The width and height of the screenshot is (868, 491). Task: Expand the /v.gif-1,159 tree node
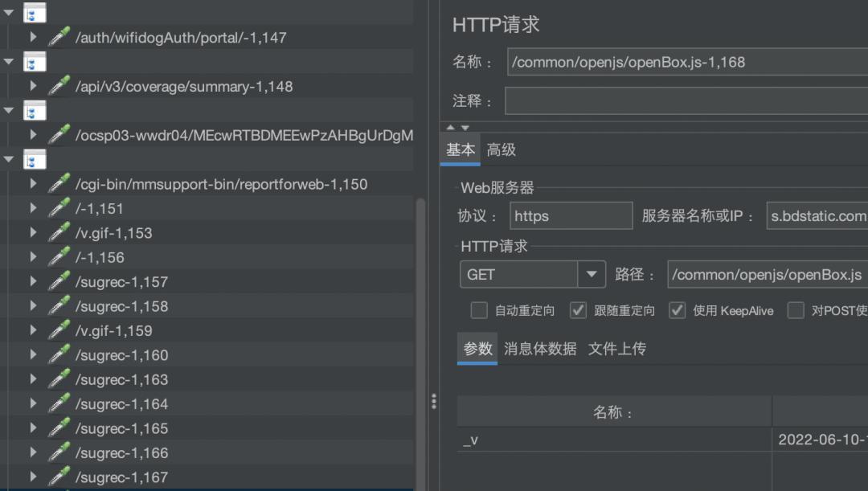(32, 330)
